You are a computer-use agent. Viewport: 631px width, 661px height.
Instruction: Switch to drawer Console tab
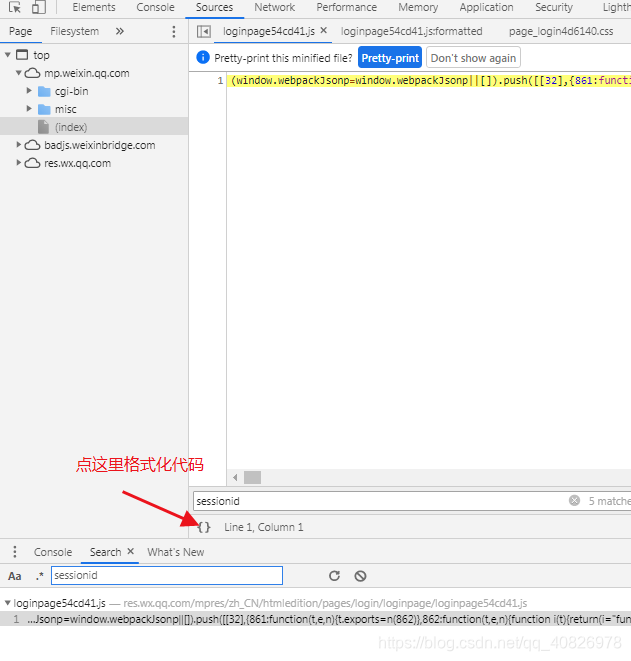(53, 552)
